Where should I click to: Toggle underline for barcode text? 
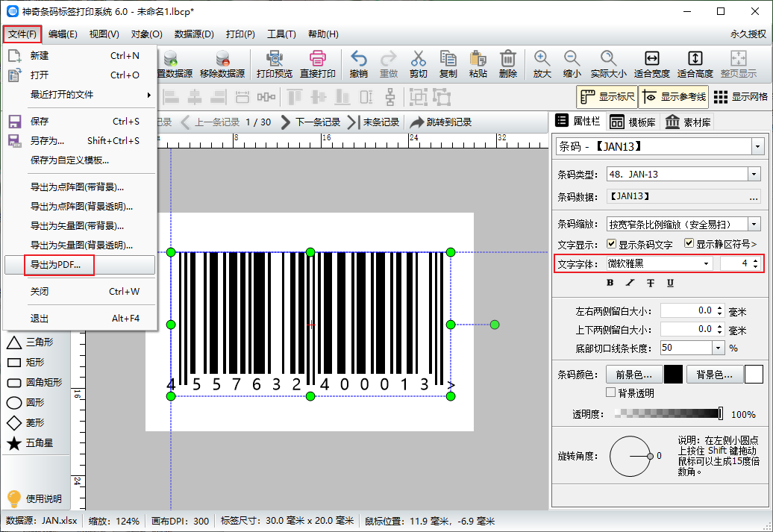[670, 283]
